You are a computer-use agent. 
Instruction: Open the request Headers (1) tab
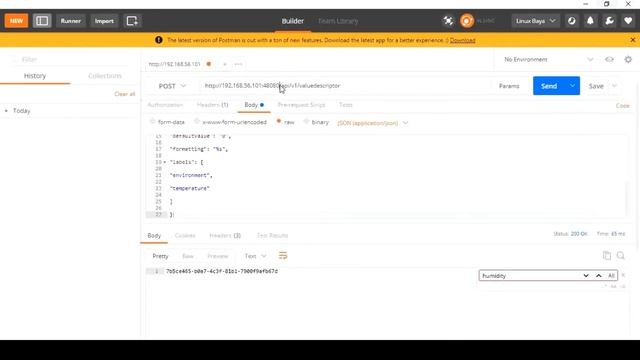[212, 105]
